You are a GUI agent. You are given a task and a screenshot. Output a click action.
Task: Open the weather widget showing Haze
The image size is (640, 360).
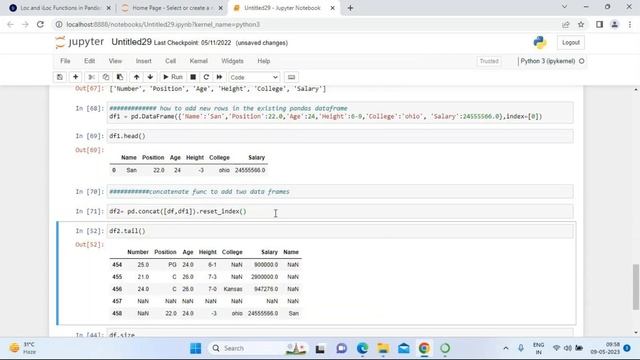tap(23, 348)
